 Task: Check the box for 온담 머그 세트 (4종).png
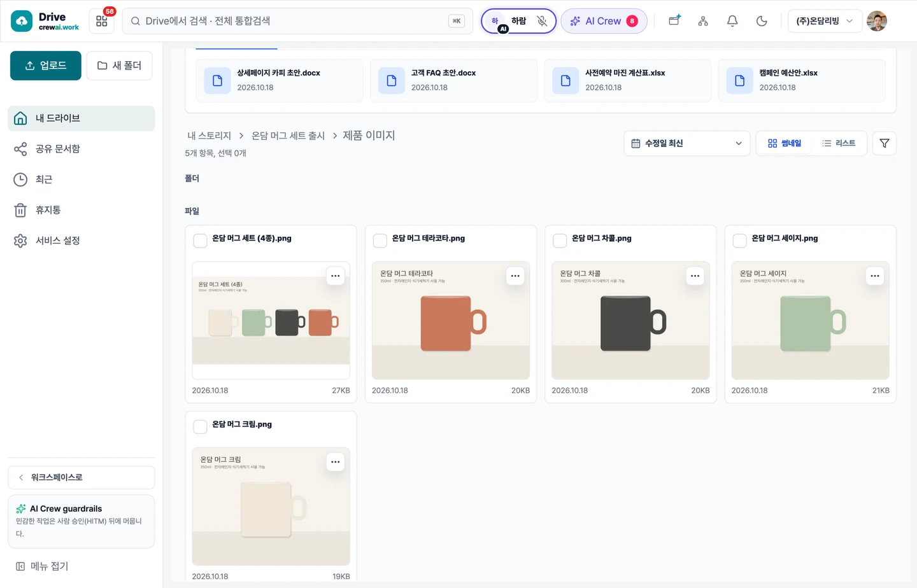click(x=200, y=241)
